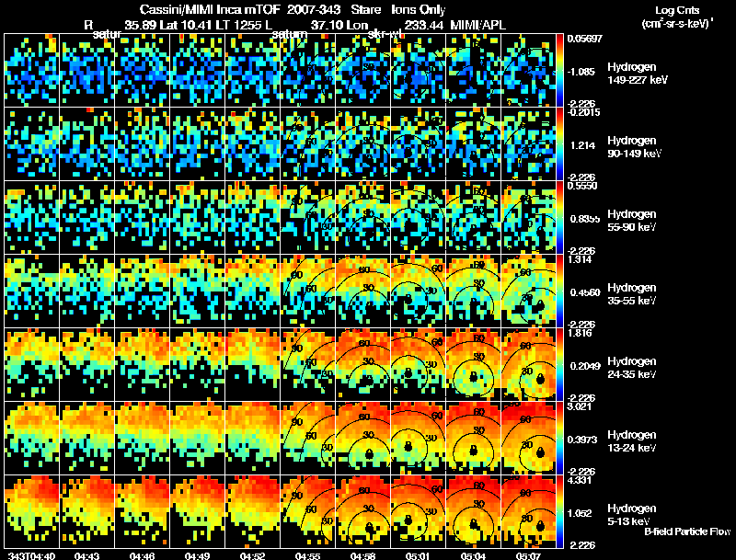This screenshot has width=736, height=560.
Task: Click the 'Hydrogen 24-35 keV' row label
Action: click(632, 368)
